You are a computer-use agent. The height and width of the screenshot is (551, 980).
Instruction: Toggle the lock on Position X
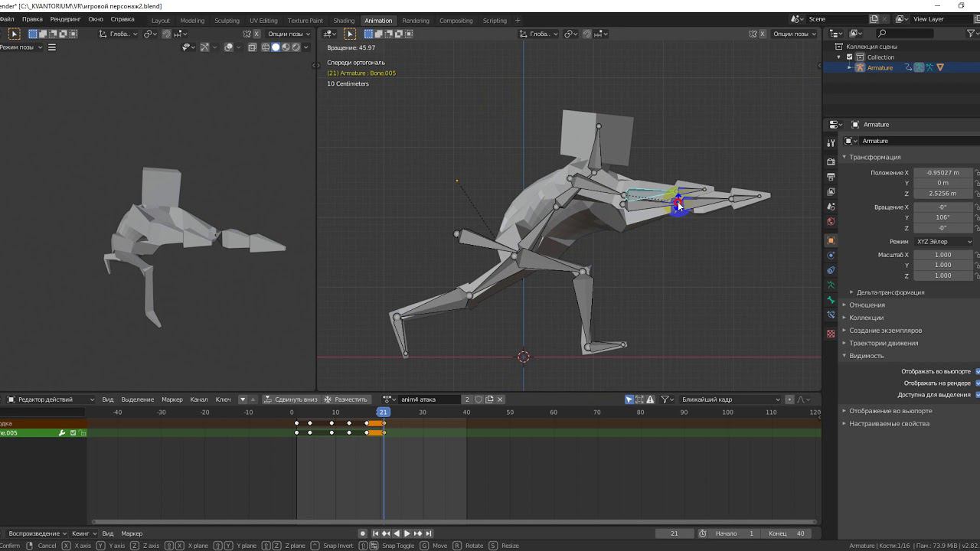pos(977,173)
